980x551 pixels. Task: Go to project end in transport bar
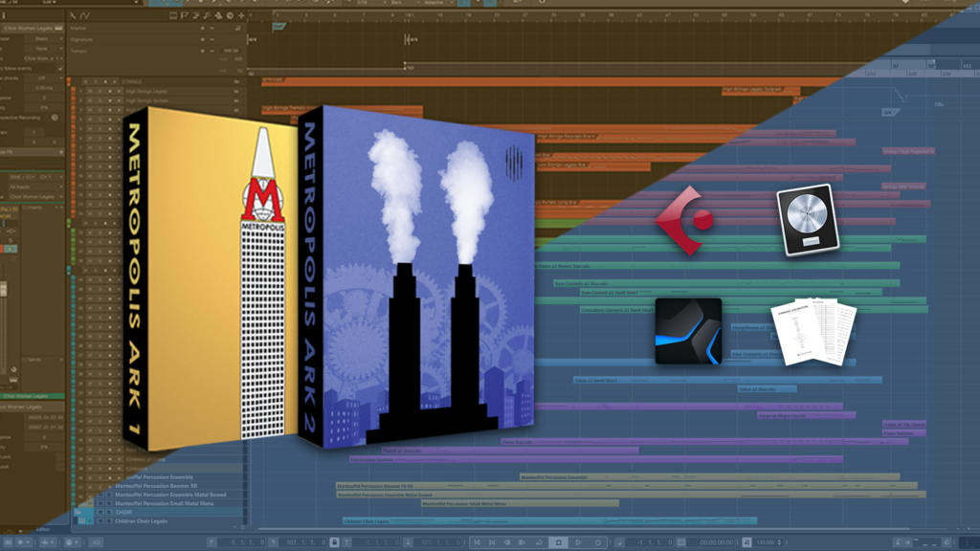[492, 542]
